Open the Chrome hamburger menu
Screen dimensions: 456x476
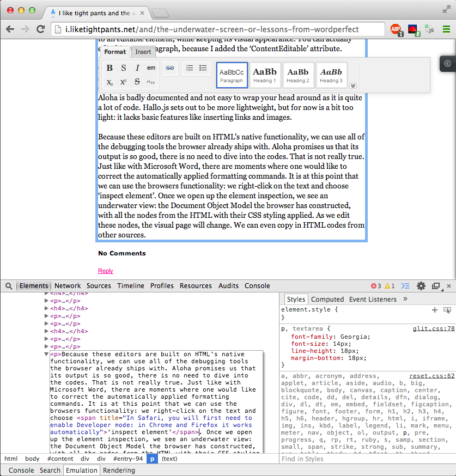pos(446,29)
